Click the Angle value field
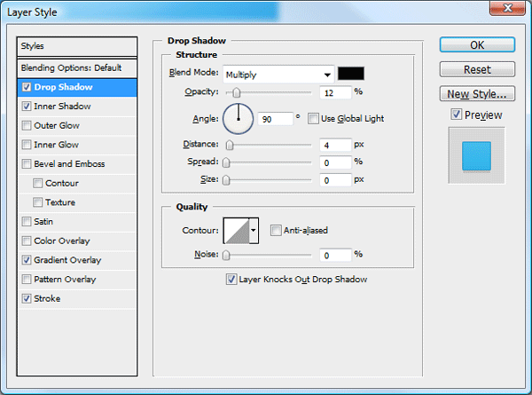The image size is (532, 395). [x=275, y=119]
